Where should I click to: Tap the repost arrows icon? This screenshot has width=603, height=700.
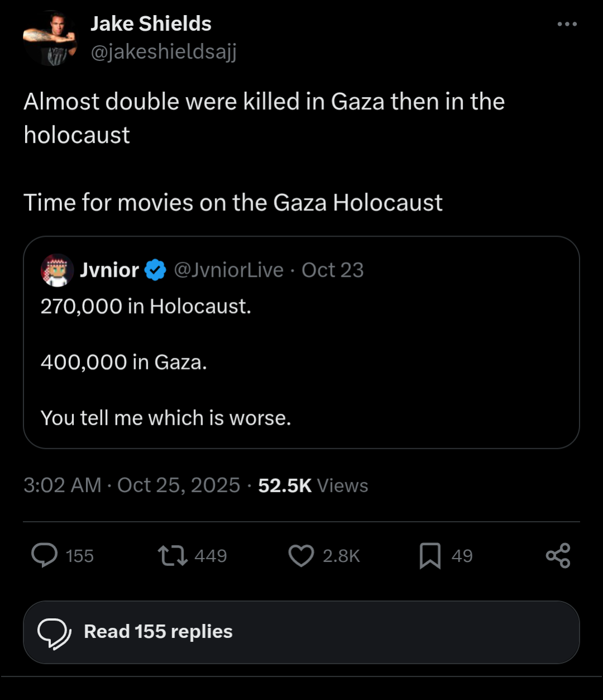[x=172, y=556]
